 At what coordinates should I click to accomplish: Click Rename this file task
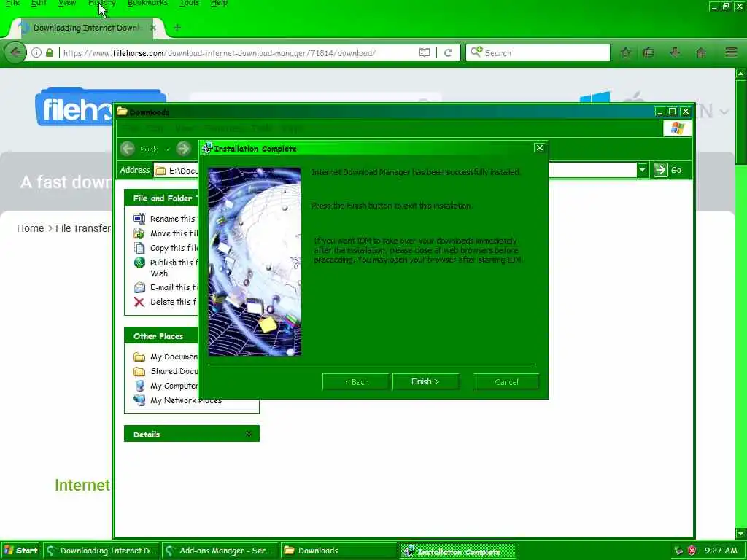166,219
